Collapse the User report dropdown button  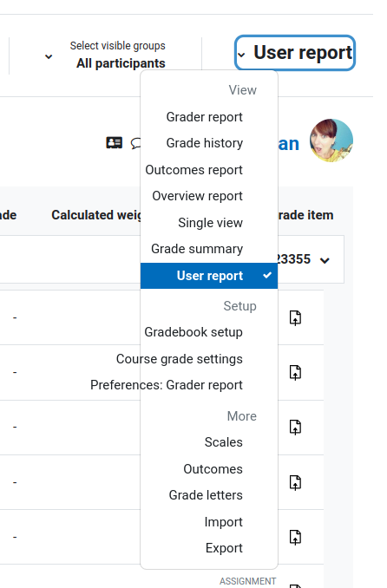tap(295, 53)
